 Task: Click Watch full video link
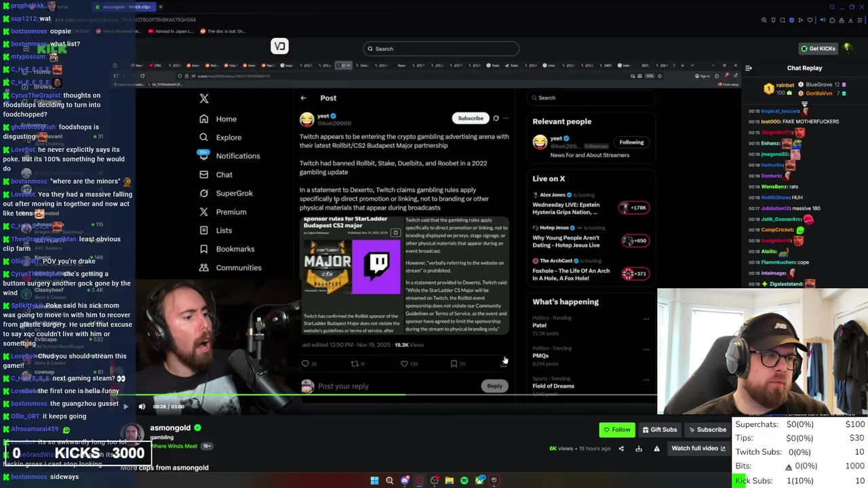(x=698, y=449)
